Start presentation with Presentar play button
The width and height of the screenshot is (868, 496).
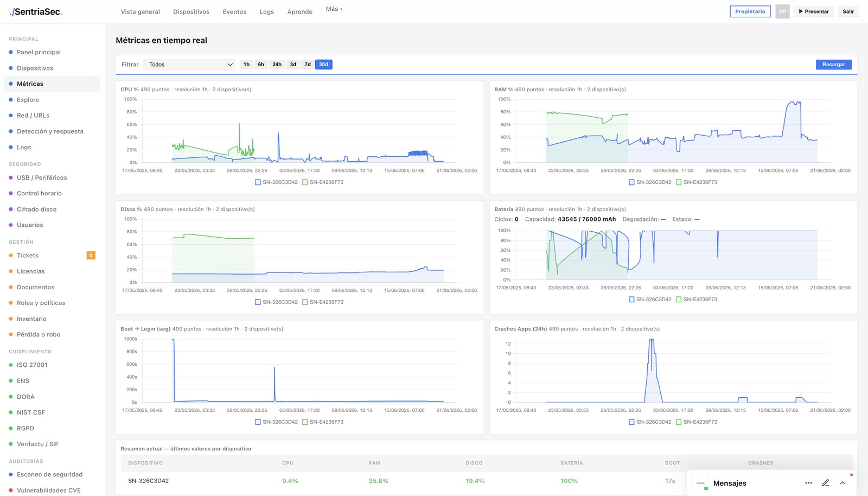click(814, 11)
